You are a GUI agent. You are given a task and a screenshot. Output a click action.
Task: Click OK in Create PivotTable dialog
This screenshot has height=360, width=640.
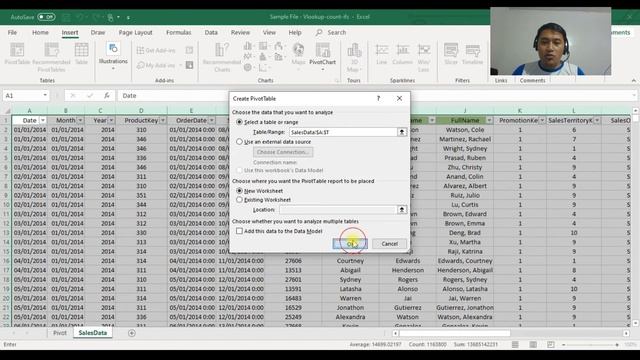point(350,244)
